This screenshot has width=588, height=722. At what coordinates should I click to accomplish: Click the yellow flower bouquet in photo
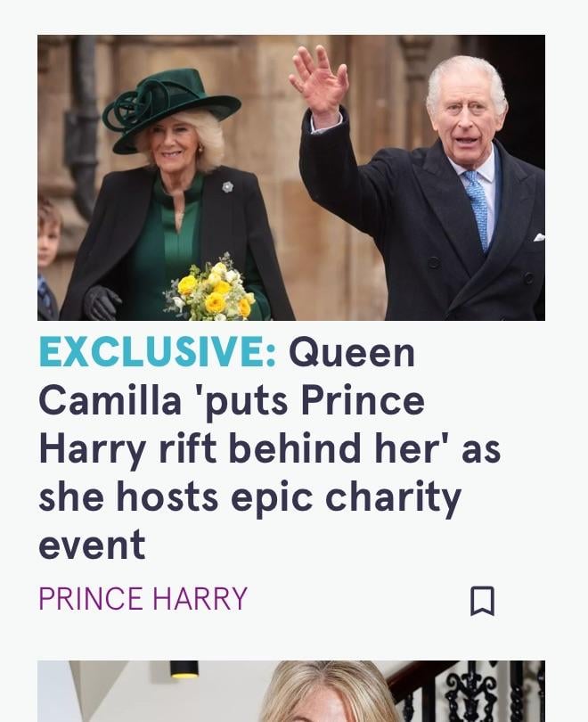click(210, 289)
